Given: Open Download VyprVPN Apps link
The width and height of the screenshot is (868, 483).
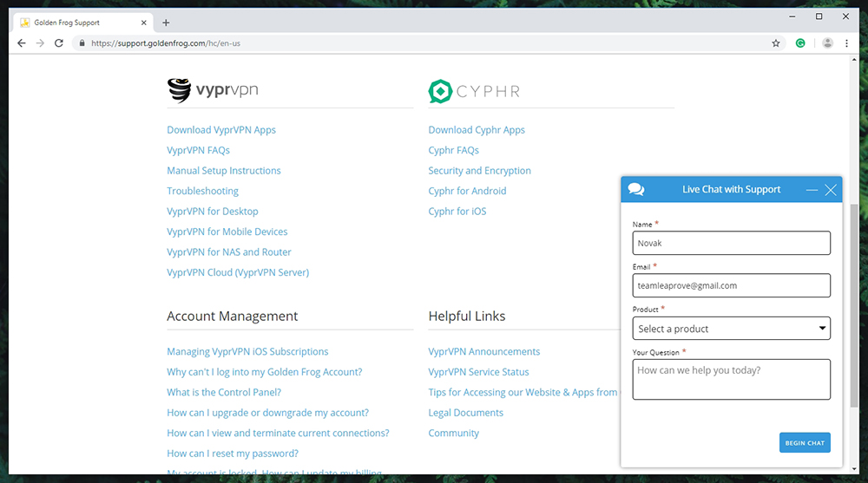Looking at the screenshot, I should 221,130.
